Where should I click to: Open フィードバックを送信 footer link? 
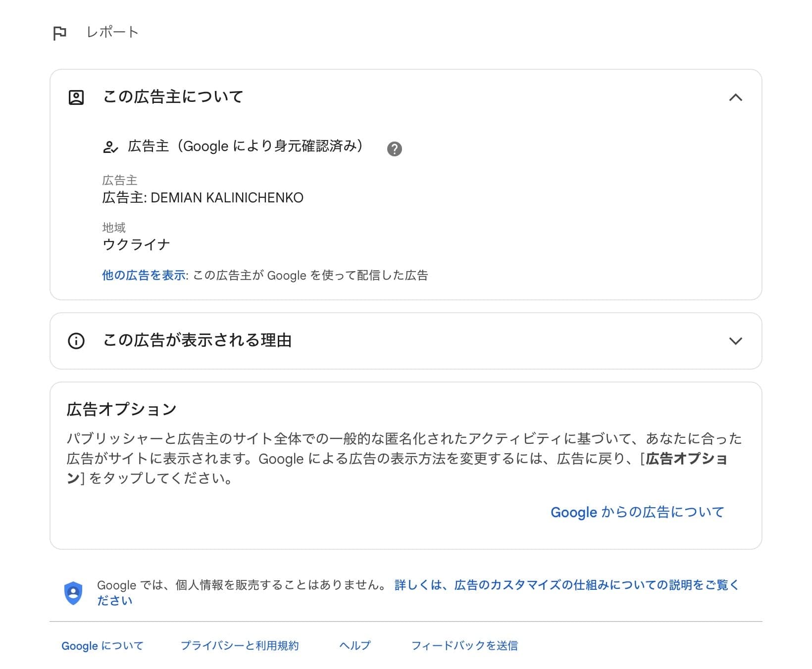(464, 646)
